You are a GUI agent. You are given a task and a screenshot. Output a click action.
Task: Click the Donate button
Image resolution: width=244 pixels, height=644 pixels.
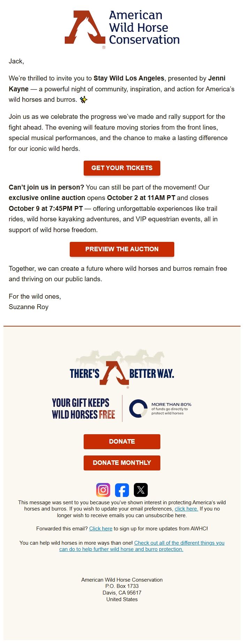122,442
